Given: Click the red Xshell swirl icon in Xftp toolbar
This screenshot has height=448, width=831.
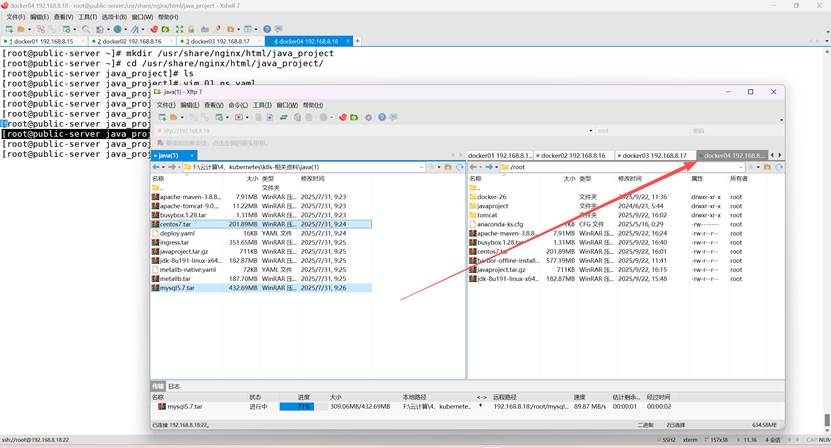Looking at the screenshot, I should click(x=343, y=117).
